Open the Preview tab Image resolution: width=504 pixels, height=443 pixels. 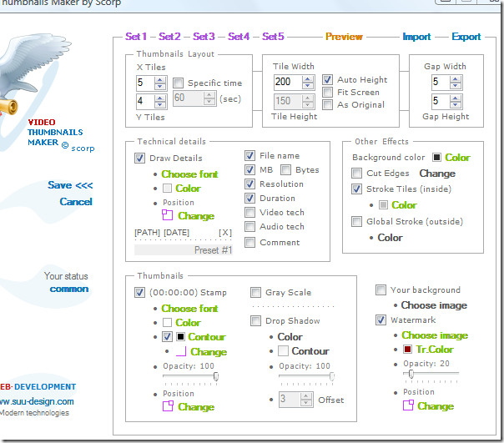click(344, 37)
